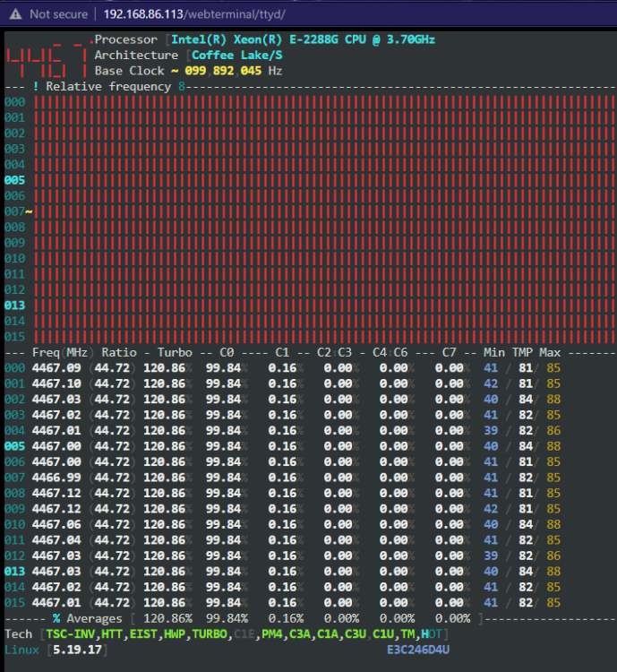
Task: Click the 'Relative frequency' header label
Action: [108, 87]
